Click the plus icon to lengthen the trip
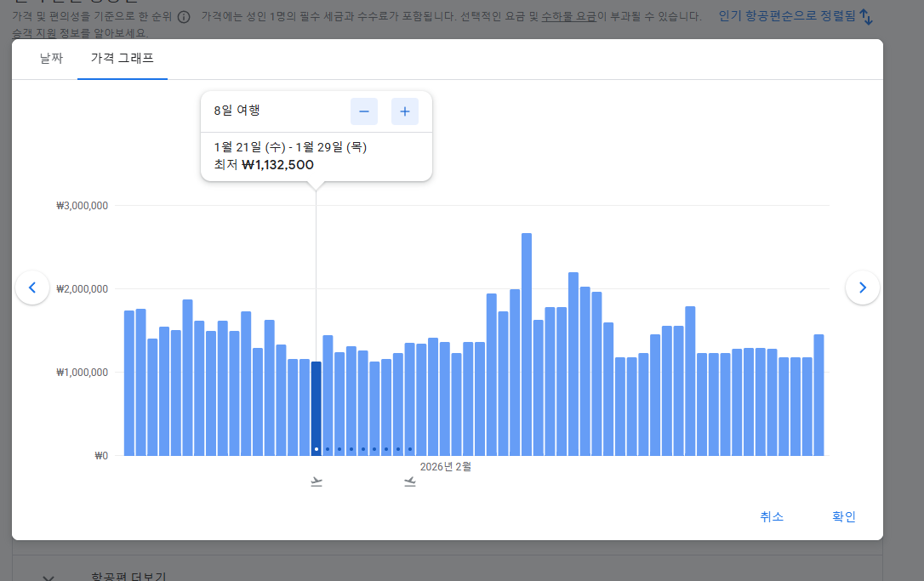 tap(405, 111)
